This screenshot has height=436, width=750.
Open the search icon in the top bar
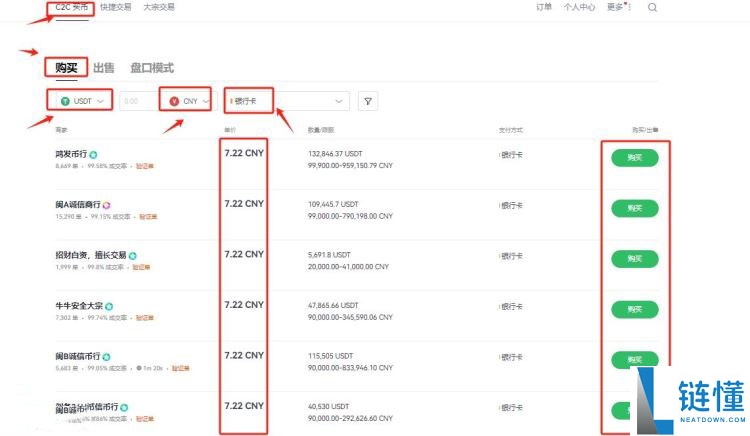pos(652,7)
